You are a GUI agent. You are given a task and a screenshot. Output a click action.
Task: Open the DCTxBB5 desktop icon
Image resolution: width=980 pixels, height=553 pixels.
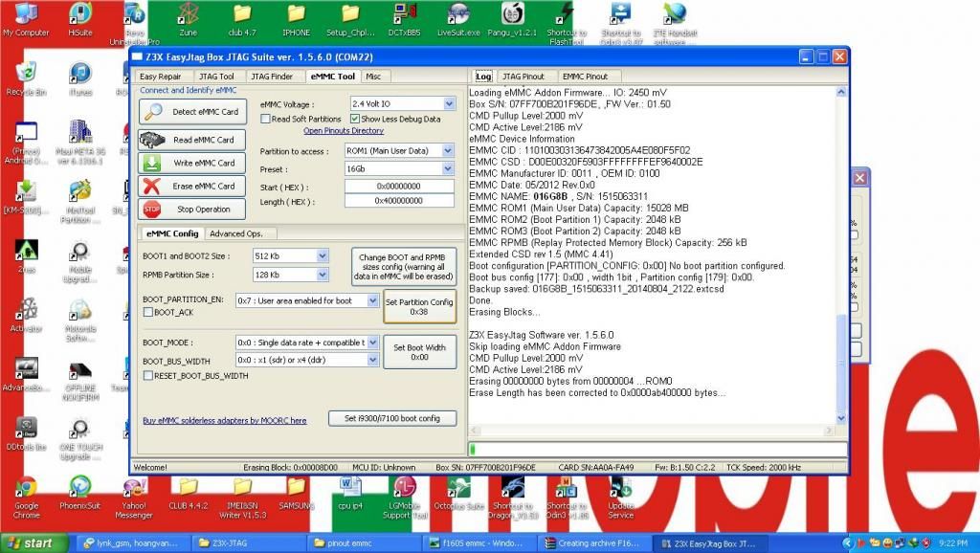pyautogui.click(x=405, y=20)
